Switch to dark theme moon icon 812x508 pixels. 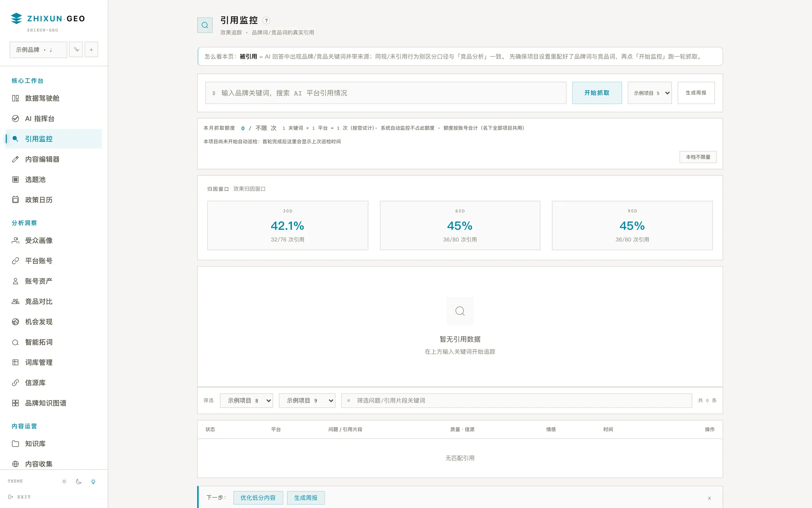[x=79, y=481]
